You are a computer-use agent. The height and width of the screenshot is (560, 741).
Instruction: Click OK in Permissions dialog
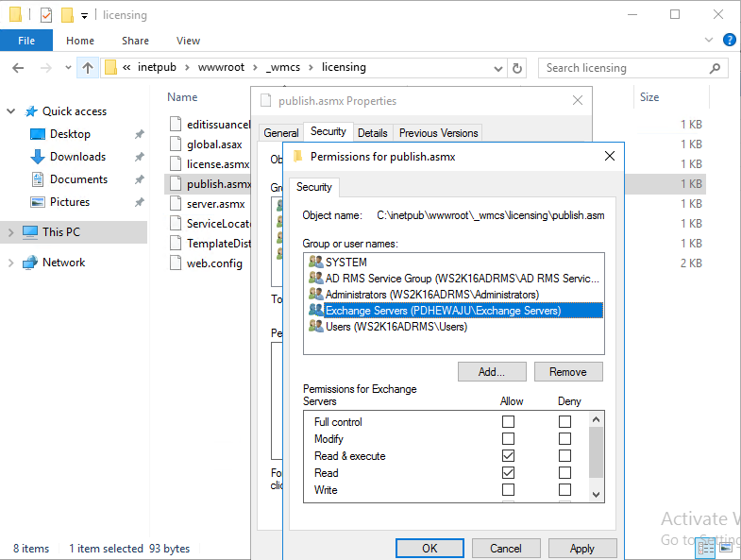(x=429, y=548)
